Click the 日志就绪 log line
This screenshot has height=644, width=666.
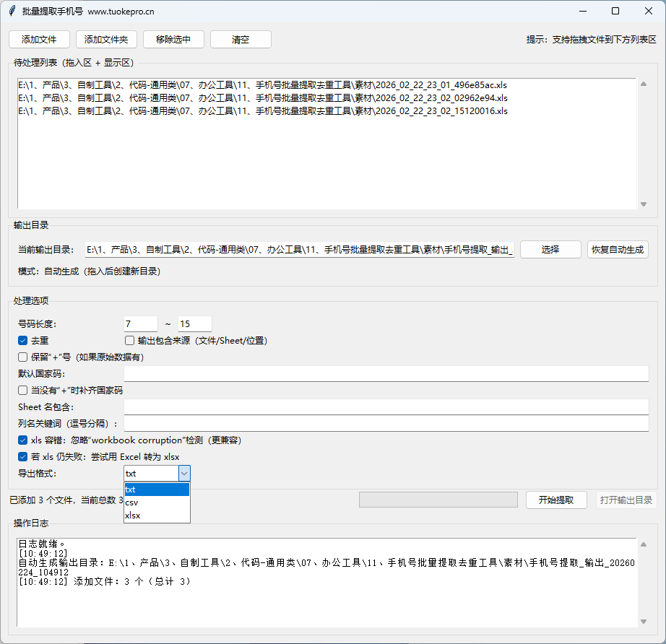(x=42, y=544)
